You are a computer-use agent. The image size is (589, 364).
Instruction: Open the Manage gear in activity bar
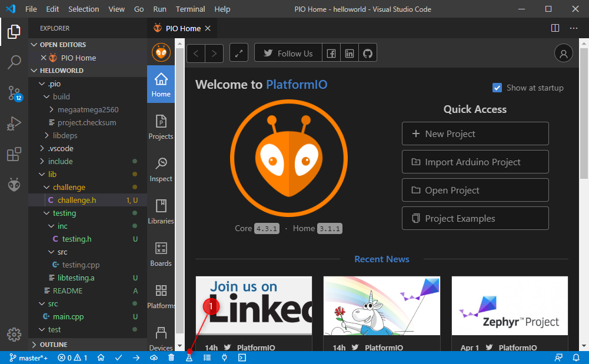point(14,335)
